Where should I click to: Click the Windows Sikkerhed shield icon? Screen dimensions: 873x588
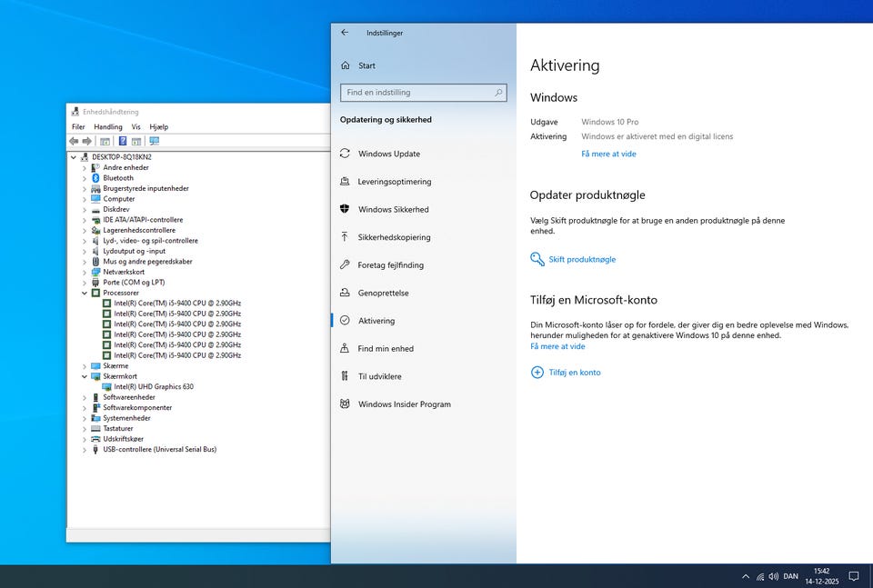point(345,209)
